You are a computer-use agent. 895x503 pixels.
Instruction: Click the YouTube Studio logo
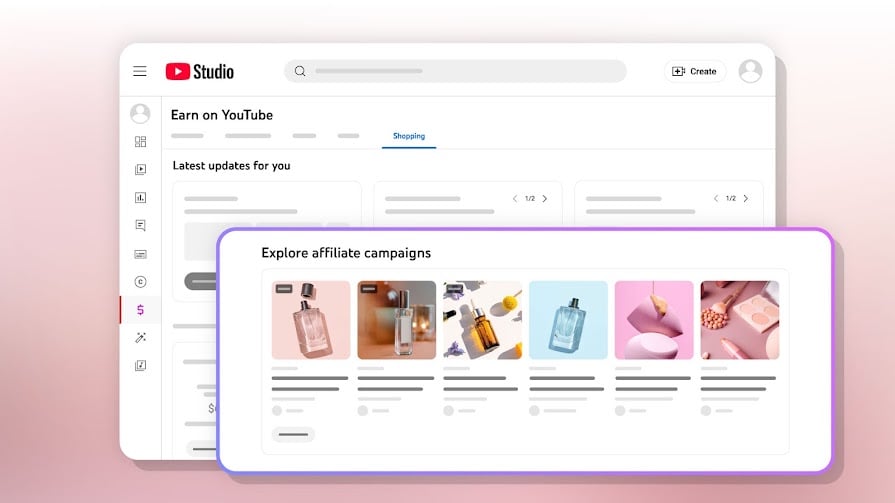coord(200,71)
